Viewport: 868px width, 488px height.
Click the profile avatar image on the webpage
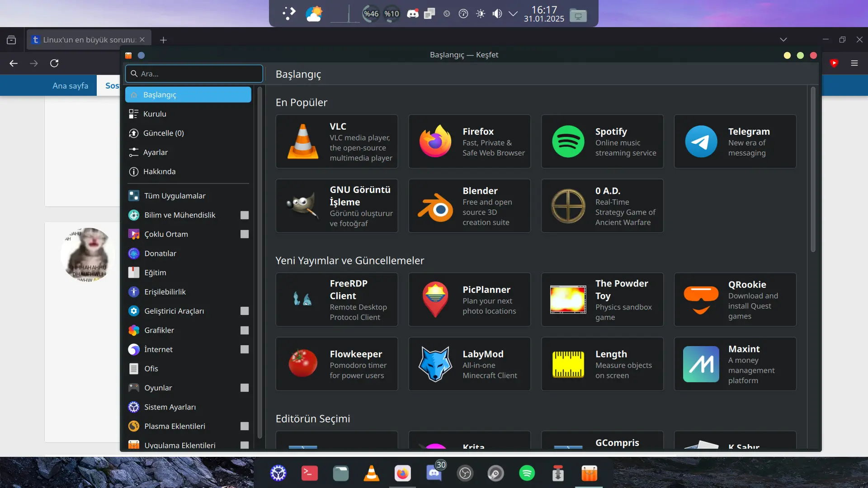(87, 255)
